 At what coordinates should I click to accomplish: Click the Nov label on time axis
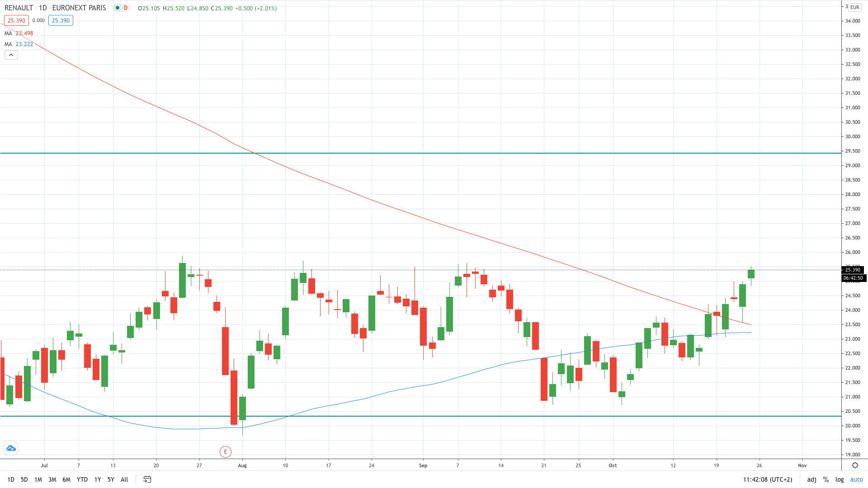pyautogui.click(x=802, y=465)
